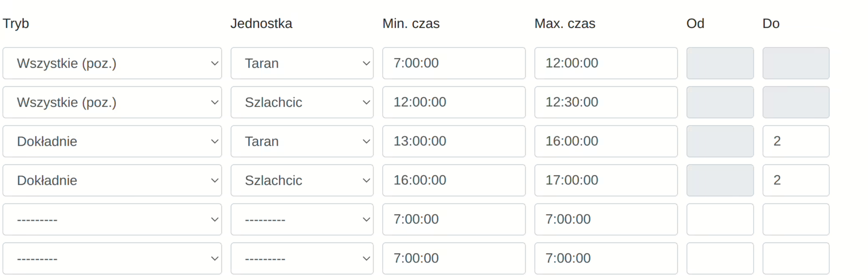Open the second row Wszystkie (poz.) dropdown

(x=112, y=102)
